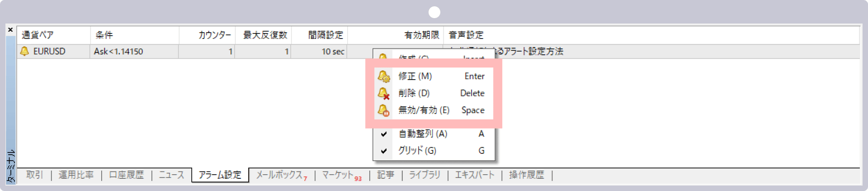Open the 口座履歴 tab
868x191 pixels.
click(x=126, y=175)
